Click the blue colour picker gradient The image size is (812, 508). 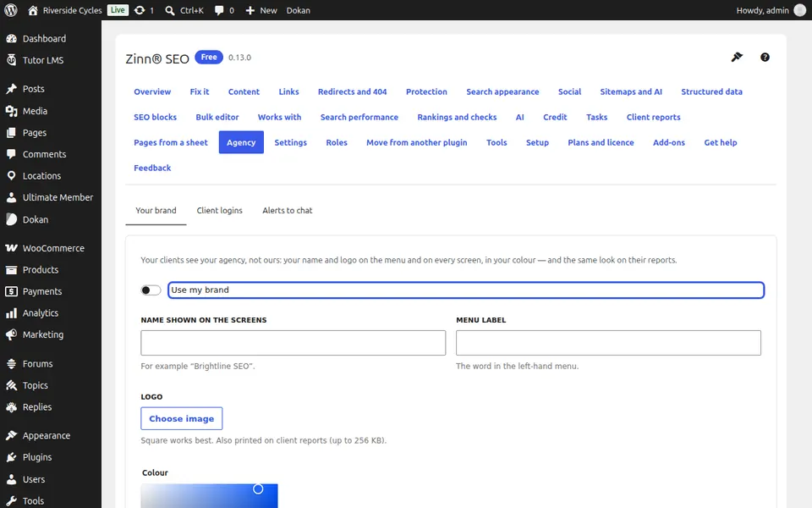(209, 496)
